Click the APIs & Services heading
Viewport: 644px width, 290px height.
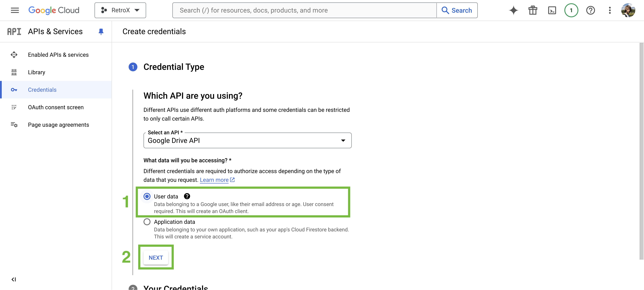pyautogui.click(x=55, y=31)
